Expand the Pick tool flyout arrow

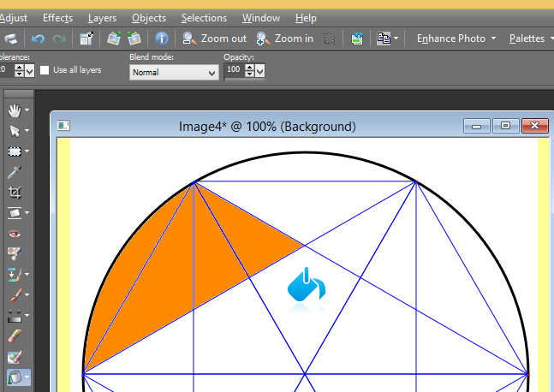click(x=27, y=131)
